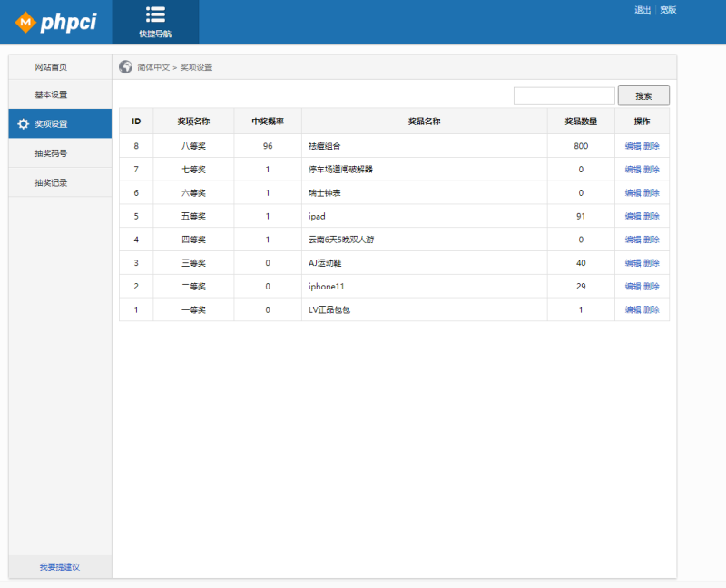Focus the search input field
726x588 pixels.
coord(564,96)
